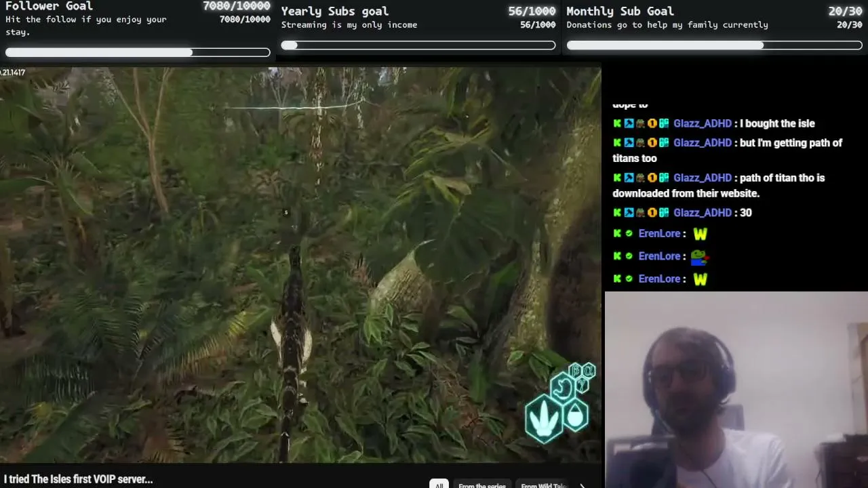Screen dimensions: 868x488
Task: Click the message 'downloaded from their website.'
Action: coord(686,193)
